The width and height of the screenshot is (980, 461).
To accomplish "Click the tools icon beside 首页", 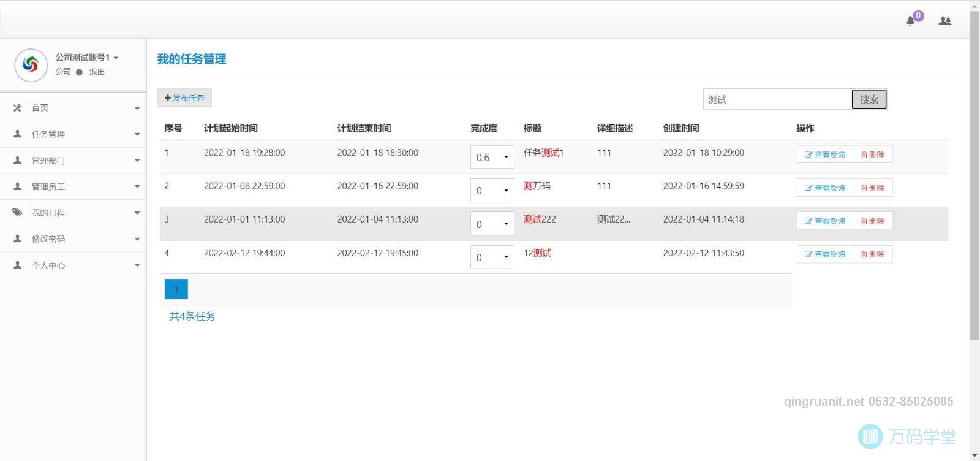I will click(x=17, y=108).
